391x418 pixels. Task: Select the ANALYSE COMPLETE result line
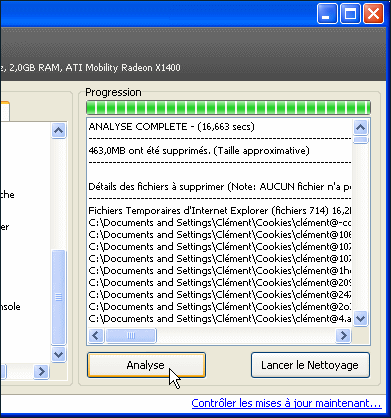click(171, 127)
